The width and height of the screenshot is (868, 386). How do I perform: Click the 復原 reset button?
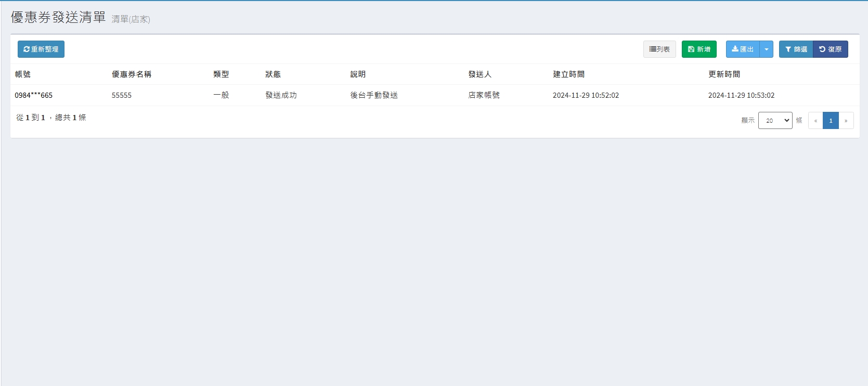tap(831, 49)
